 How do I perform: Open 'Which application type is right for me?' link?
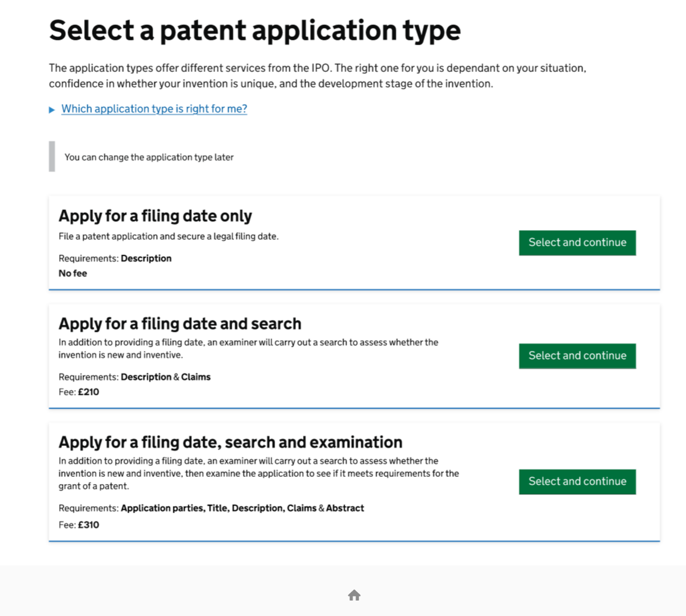(x=154, y=109)
